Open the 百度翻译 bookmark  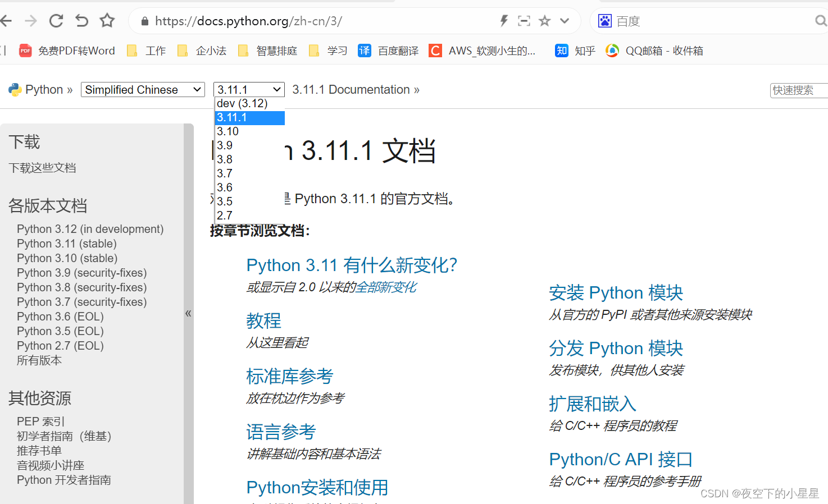(389, 51)
